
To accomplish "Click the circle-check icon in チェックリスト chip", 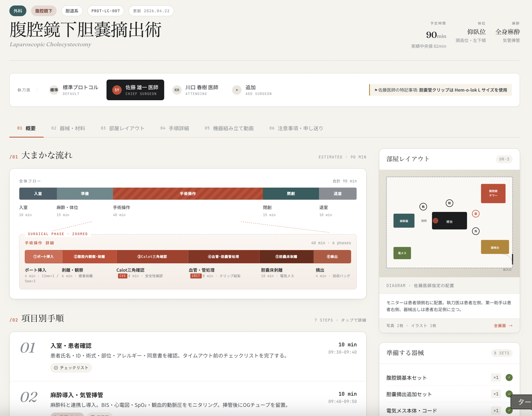I will click(x=56, y=368).
